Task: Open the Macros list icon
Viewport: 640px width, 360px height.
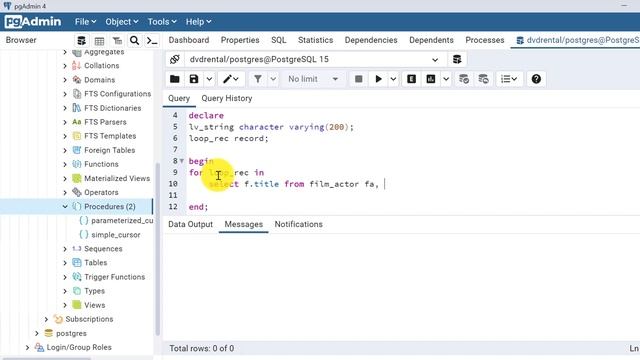Action: [509, 79]
